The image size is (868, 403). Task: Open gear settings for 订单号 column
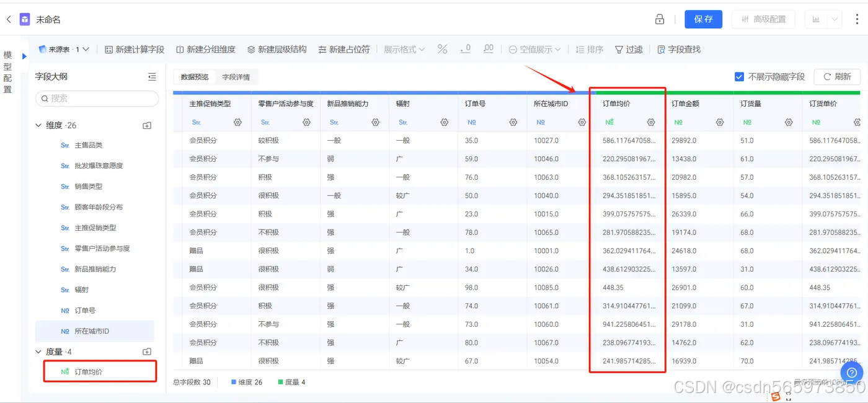pyautogui.click(x=513, y=123)
